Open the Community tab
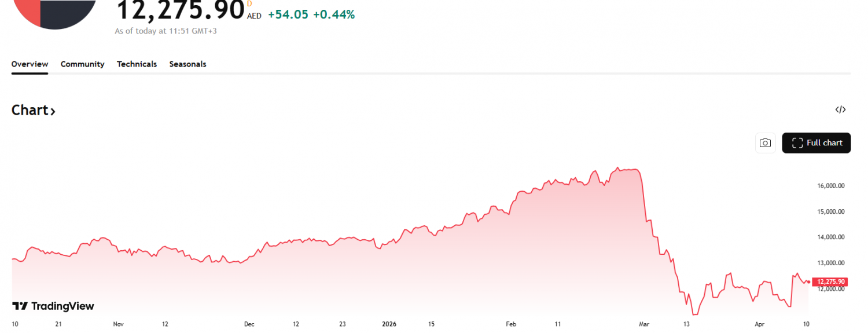 click(x=82, y=64)
